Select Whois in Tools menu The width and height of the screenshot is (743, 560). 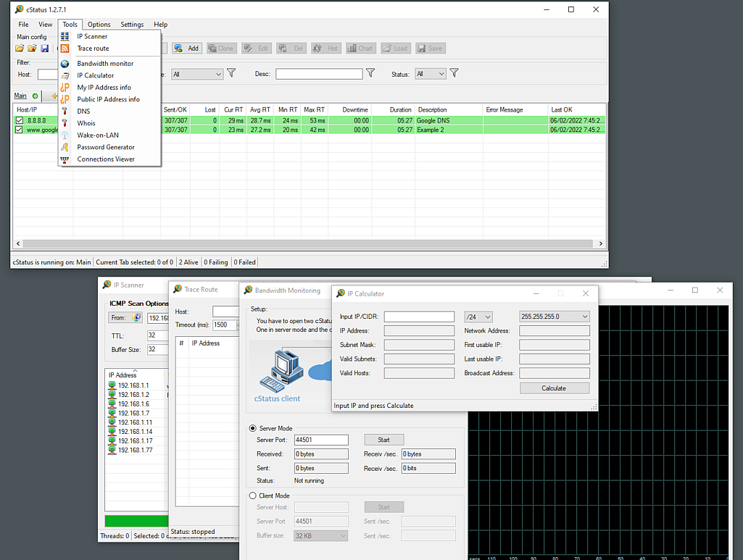[x=86, y=123]
